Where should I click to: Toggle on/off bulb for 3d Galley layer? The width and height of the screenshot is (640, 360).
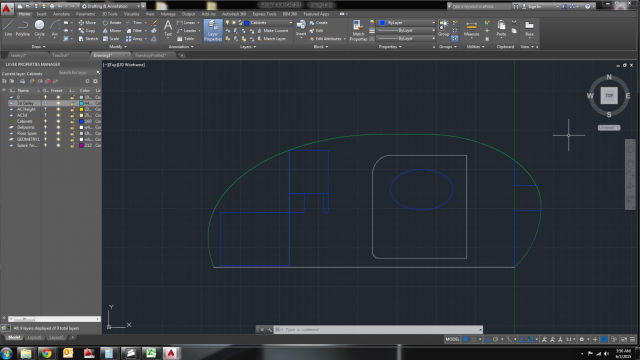[x=45, y=103]
